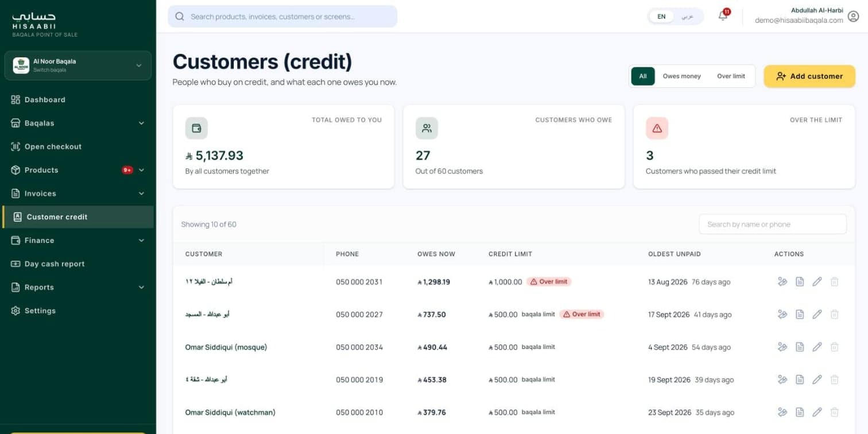Filter customers by Over limit
Screen dimensions: 868x434
point(731,76)
